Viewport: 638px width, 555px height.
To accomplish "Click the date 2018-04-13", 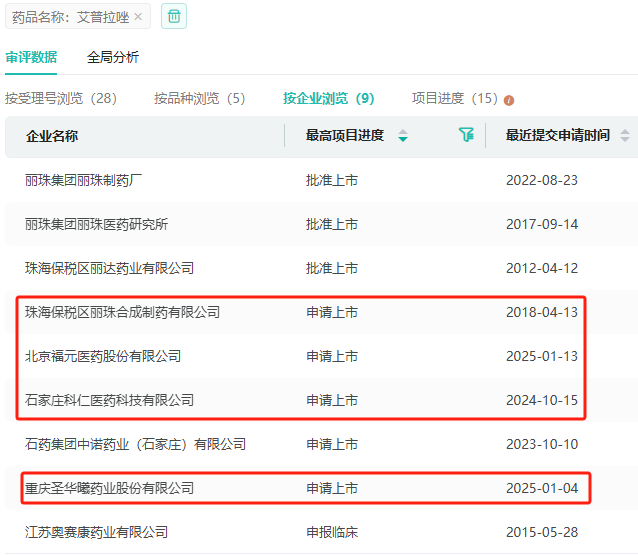I will [542, 312].
